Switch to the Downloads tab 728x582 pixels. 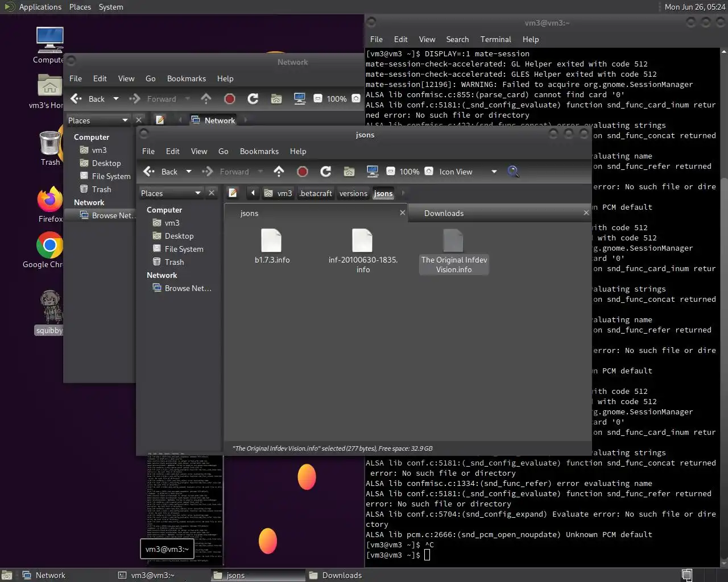(499, 213)
